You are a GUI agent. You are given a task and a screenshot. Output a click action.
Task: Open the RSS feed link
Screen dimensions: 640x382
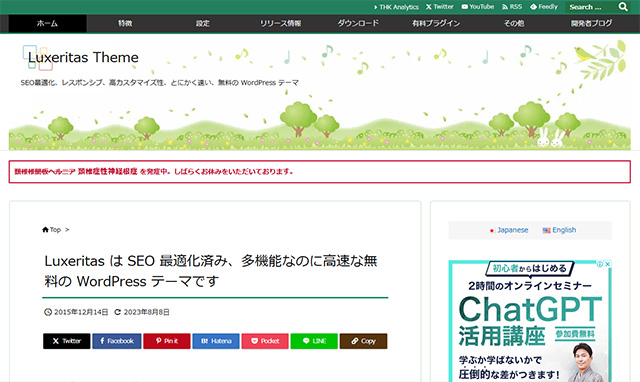click(x=512, y=7)
